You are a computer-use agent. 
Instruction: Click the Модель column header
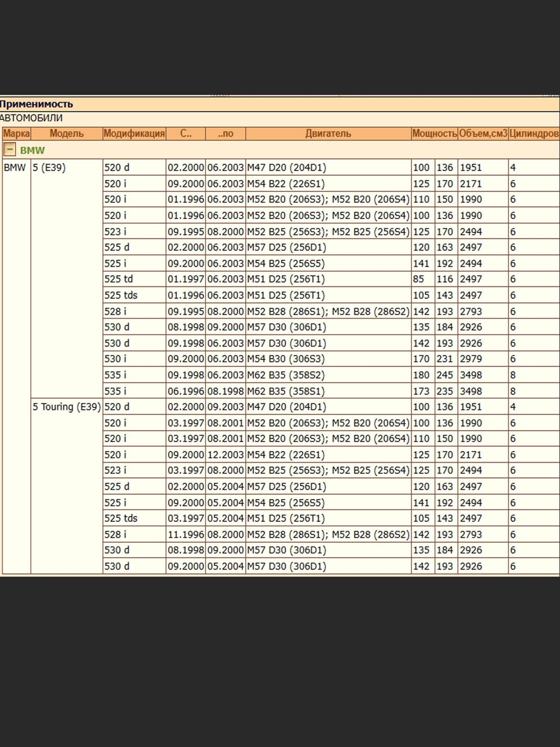pos(66,134)
